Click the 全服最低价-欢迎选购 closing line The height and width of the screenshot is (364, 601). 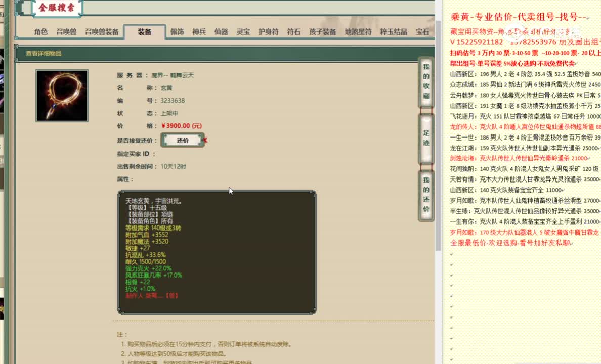510,243
